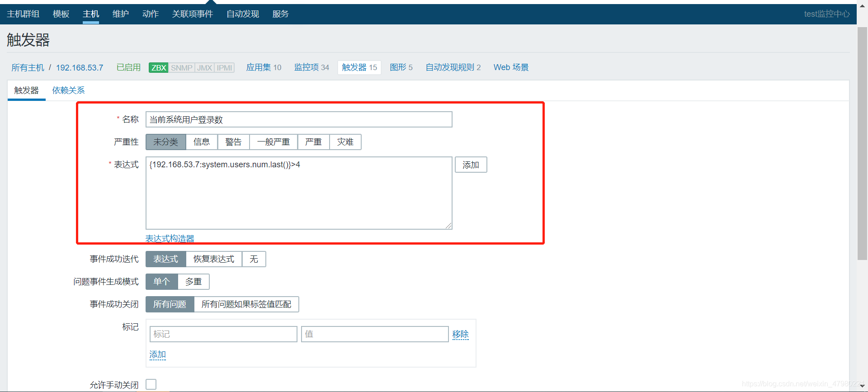Click the 标记 tag name field

pyautogui.click(x=223, y=334)
